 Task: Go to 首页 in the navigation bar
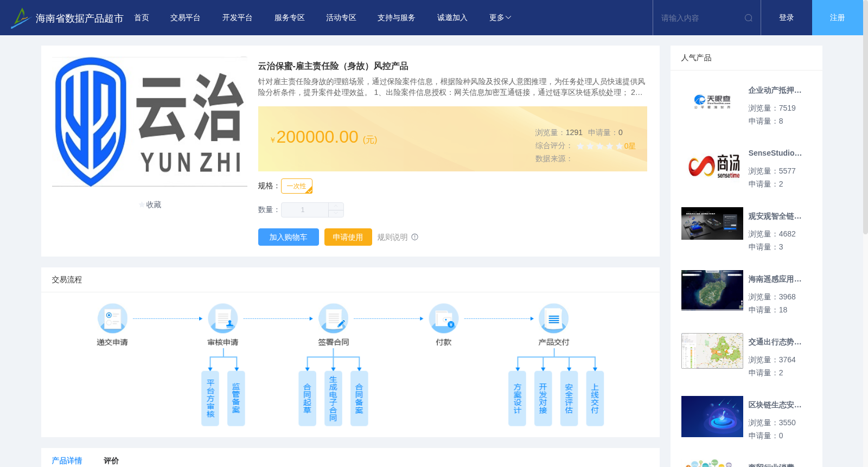coord(142,18)
